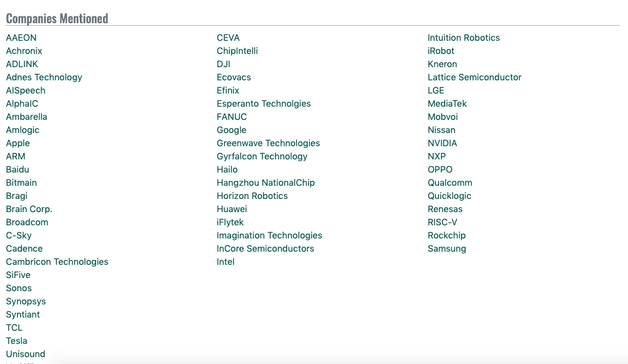Screen dimensions: 628x364
Task: Click the Companies Mentioned heading
Action: pyautogui.click(x=57, y=19)
